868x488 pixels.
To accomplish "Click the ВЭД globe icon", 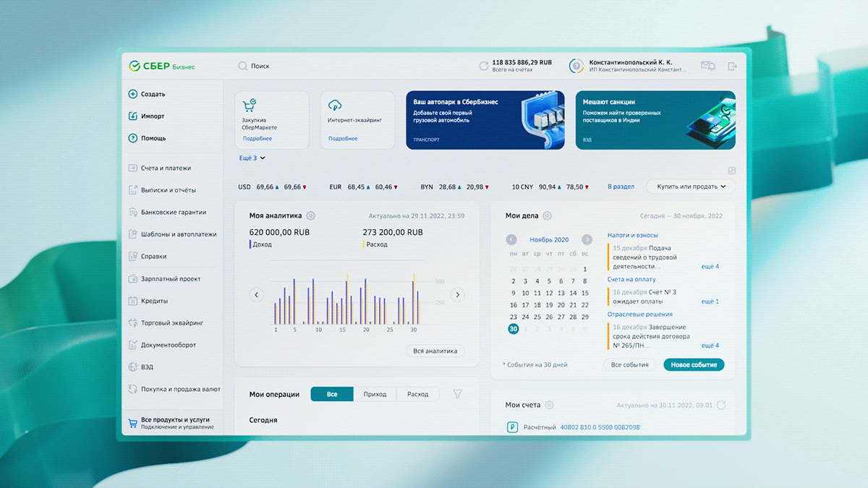I will tap(132, 367).
